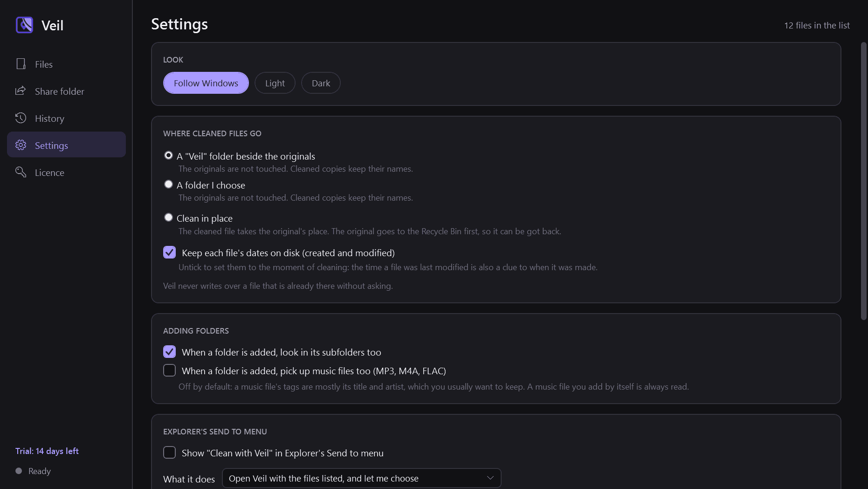This screenshot has width=868, height=489.
Task: Click the 'Ready' status text
Action: (40, 471)
